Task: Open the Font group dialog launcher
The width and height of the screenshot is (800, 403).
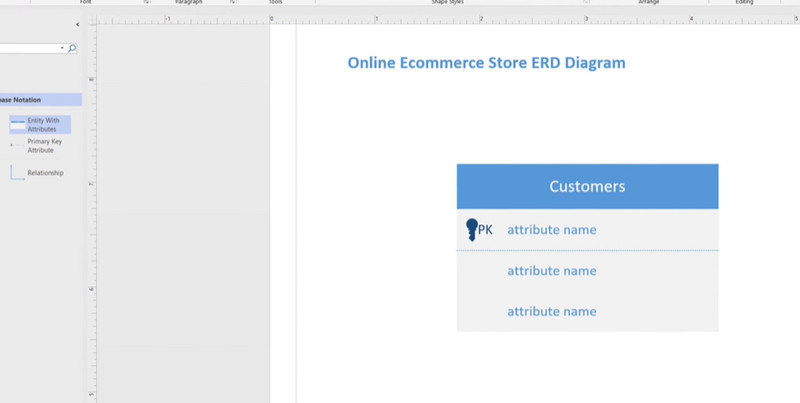Action: (x=147, y=3)
